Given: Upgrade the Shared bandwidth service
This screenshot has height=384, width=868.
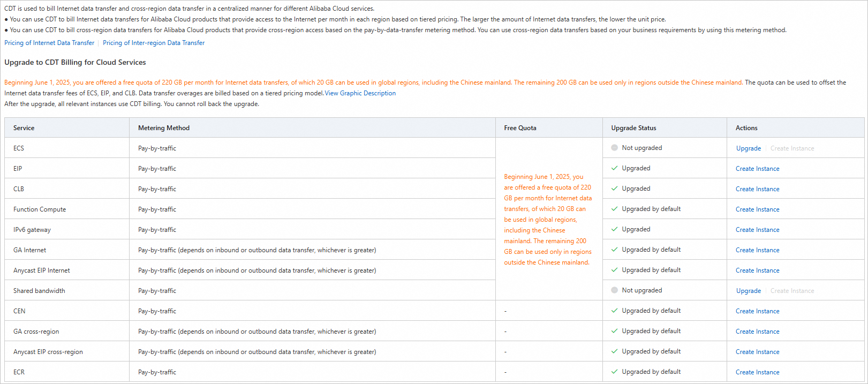Looking at the screenshot, I should click(748, 291).
